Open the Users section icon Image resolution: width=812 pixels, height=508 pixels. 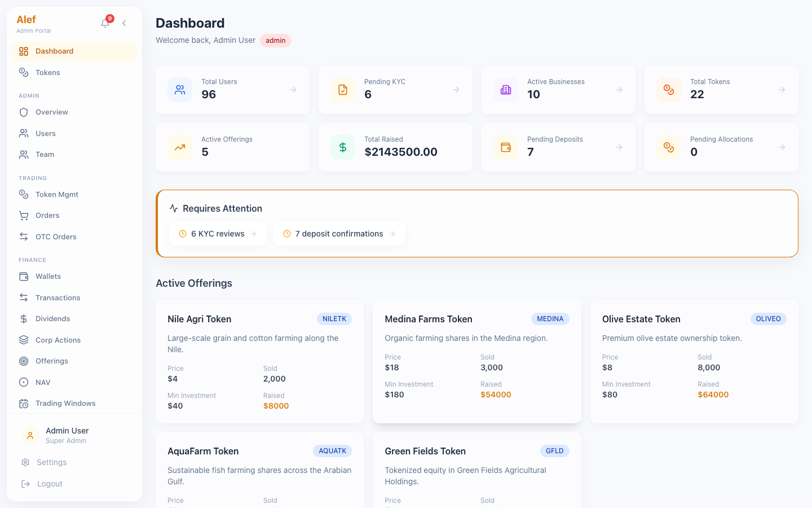(x=23, y=133)
